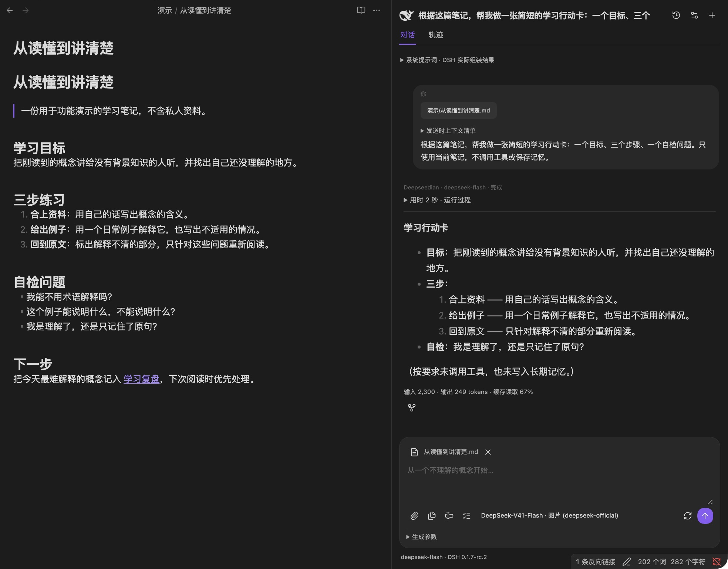
Task: Open the 演示/从读懂到讲清楚.md file chip
Action: point(458,111)
